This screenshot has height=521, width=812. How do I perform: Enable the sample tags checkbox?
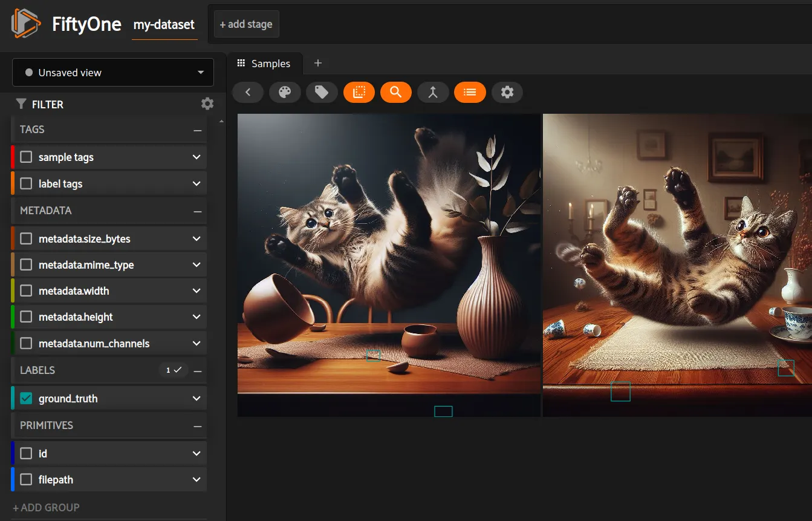(x=25, y=157)
